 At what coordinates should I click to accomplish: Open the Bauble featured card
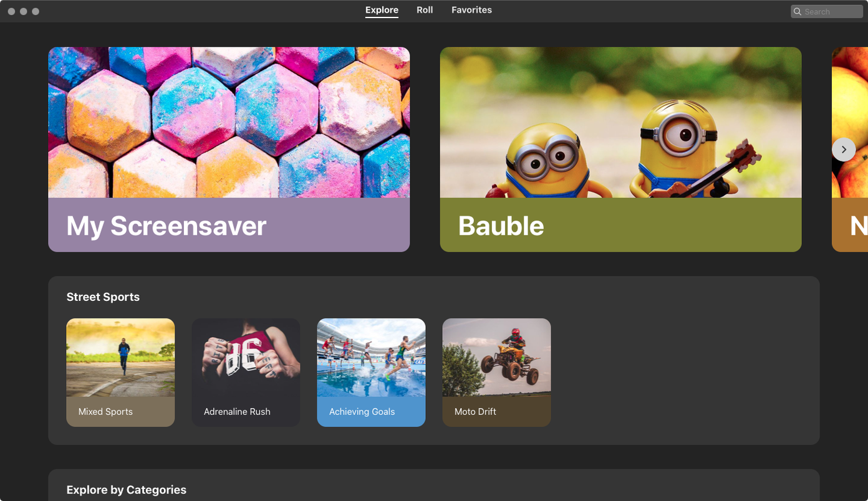620,150
